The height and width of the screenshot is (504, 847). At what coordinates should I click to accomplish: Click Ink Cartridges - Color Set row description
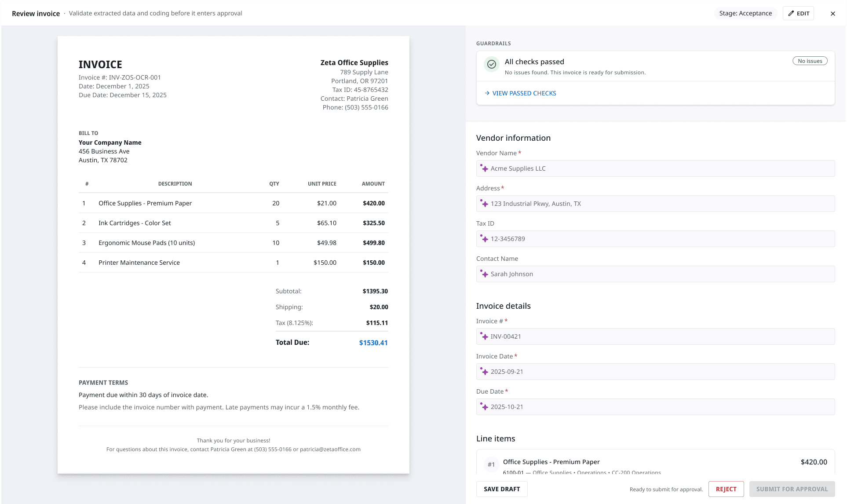point(135,223)
